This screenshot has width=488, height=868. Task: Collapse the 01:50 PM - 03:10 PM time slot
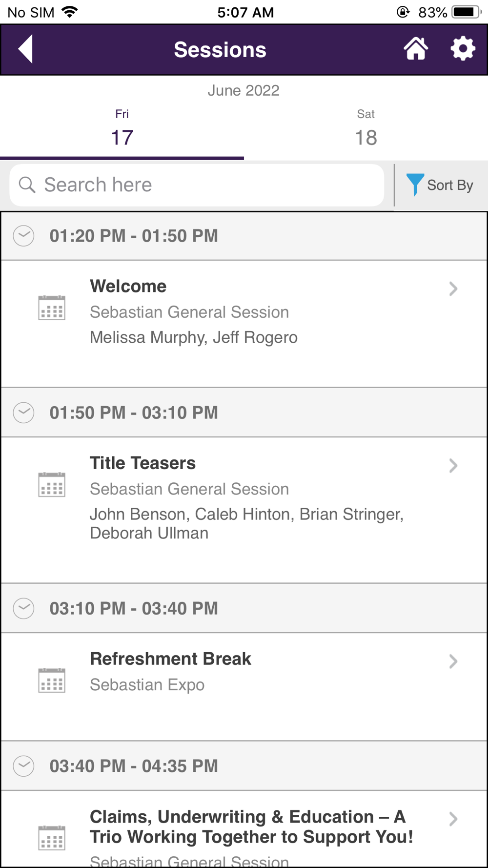point(23,413)
